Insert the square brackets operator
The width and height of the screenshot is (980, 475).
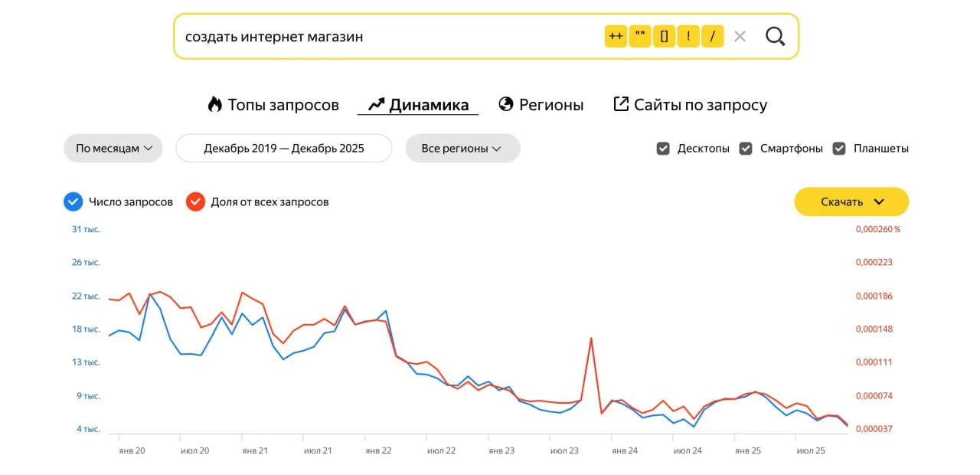click(664, 36)
